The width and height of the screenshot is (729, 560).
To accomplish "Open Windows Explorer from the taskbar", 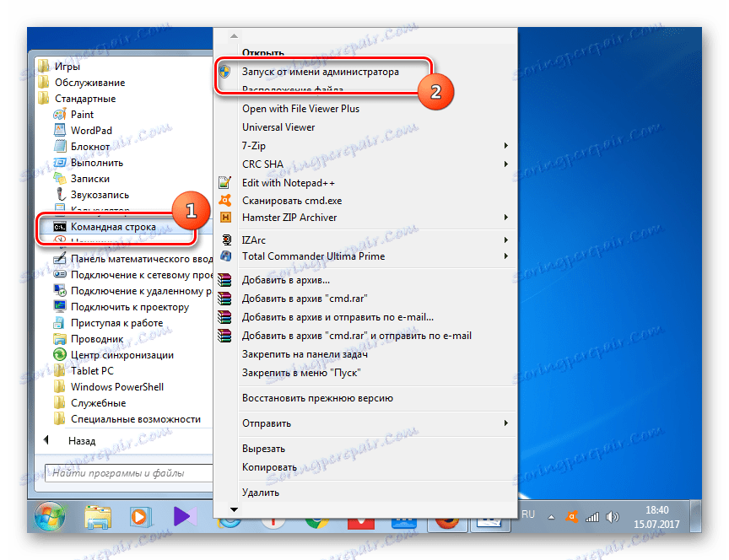I will click(98, 517).
